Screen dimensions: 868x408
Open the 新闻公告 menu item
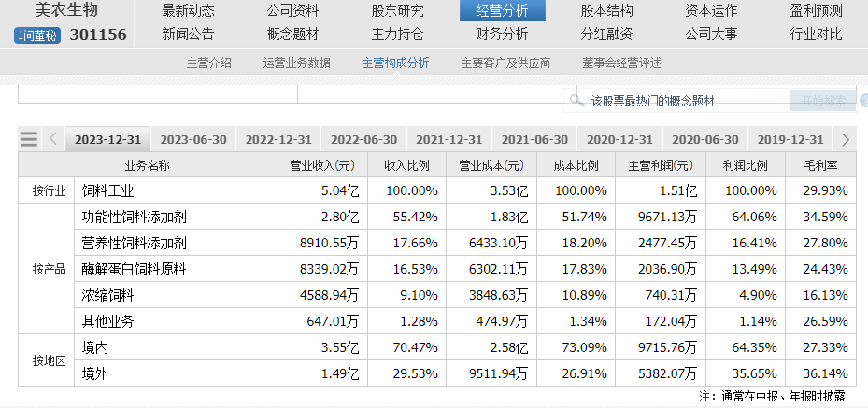[188, 35]
